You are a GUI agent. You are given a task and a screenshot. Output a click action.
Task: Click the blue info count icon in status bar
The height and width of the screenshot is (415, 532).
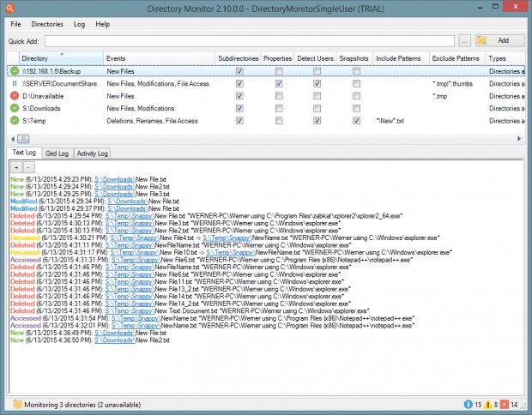[468, 404]
